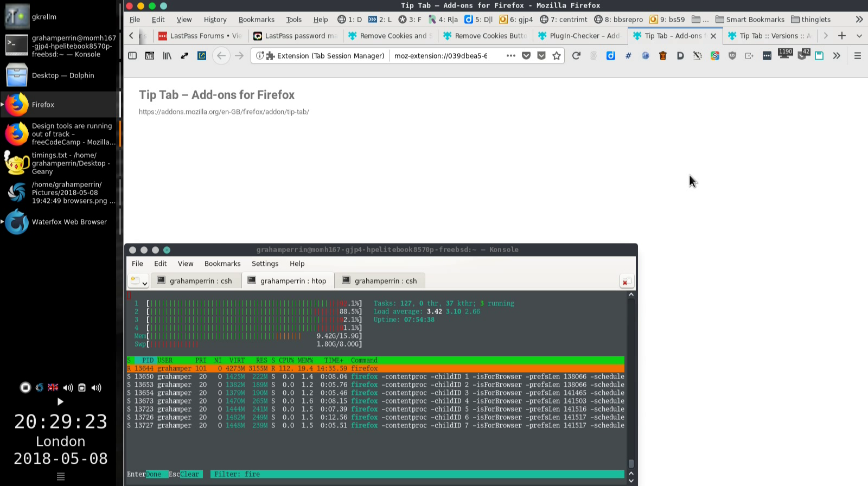Click the clipboard tray icon
Screen dimensions: 868x486
pos(82,387)
